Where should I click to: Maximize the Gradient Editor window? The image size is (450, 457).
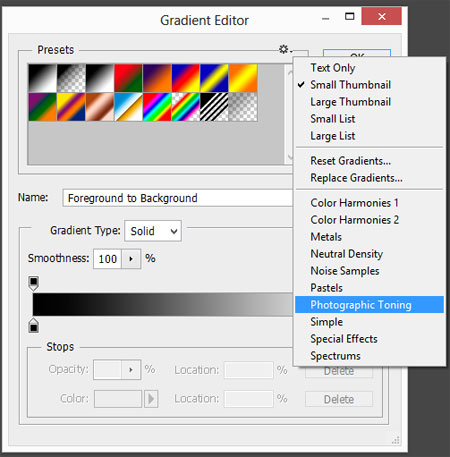(349, 16)
